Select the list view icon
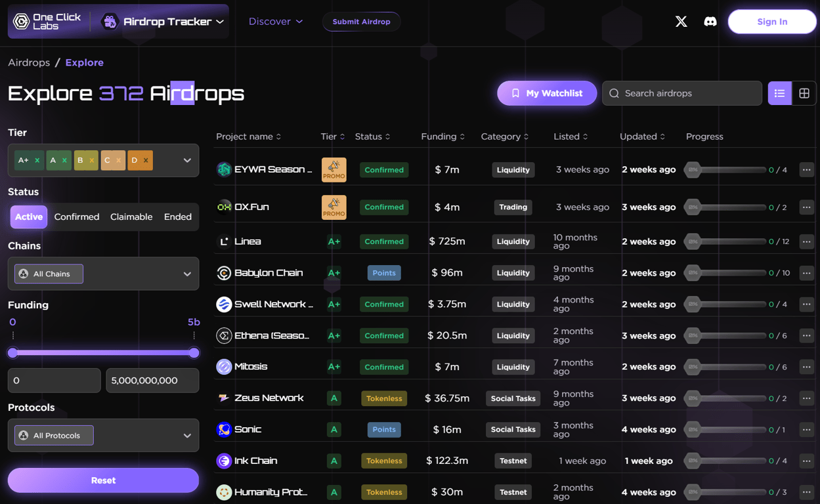 coord(779,93)
